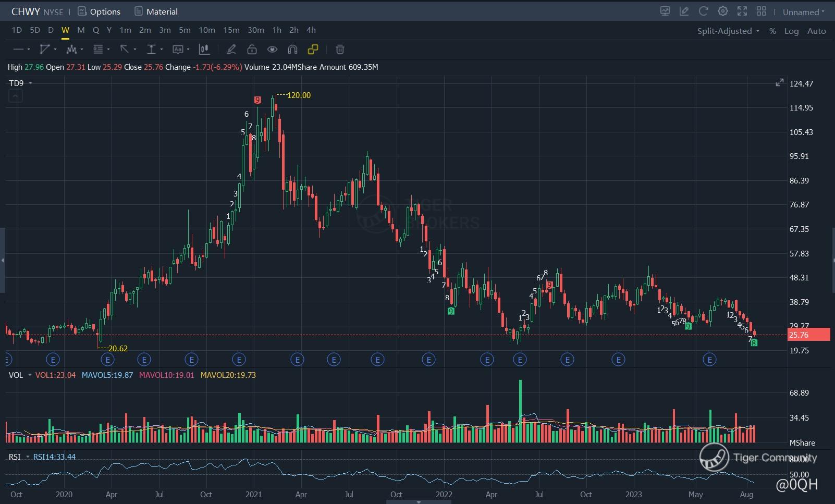Click the candlestick chart type icon

point(204,50)
